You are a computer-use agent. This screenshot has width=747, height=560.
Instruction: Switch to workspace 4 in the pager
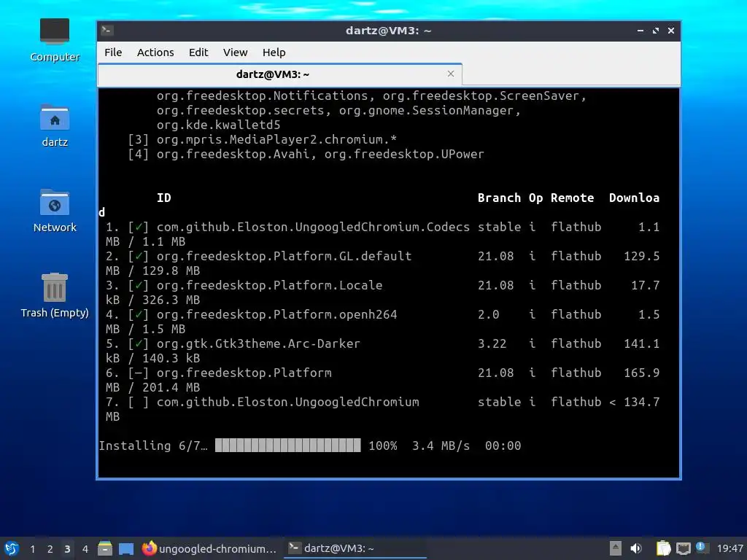point(85,549)
